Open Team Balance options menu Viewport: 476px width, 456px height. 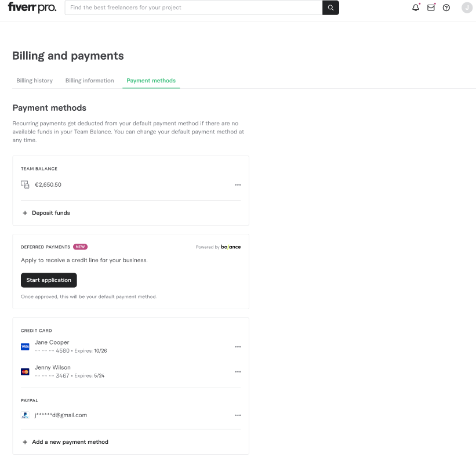(x=238, y=185)
